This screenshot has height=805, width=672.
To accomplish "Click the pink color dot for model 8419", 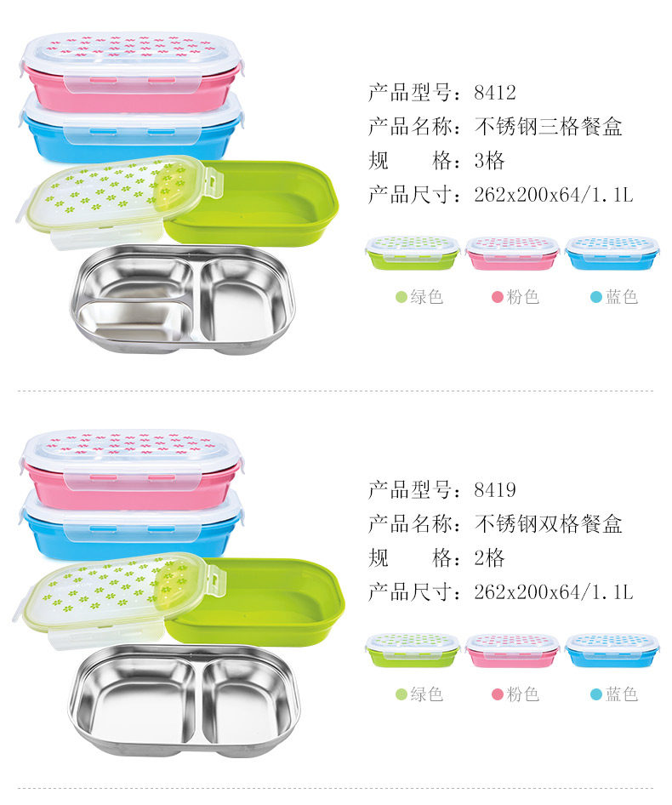I will coord(497,694).
